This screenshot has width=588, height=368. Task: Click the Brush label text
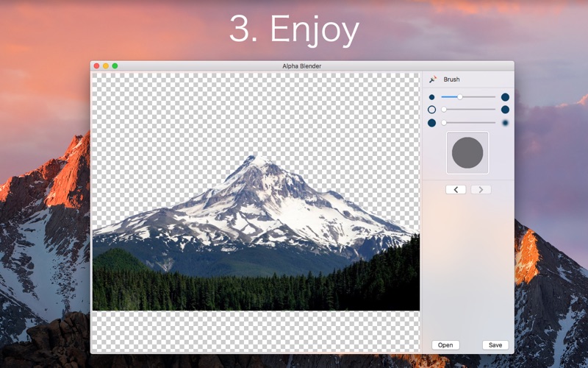click(x=451, y=79)
